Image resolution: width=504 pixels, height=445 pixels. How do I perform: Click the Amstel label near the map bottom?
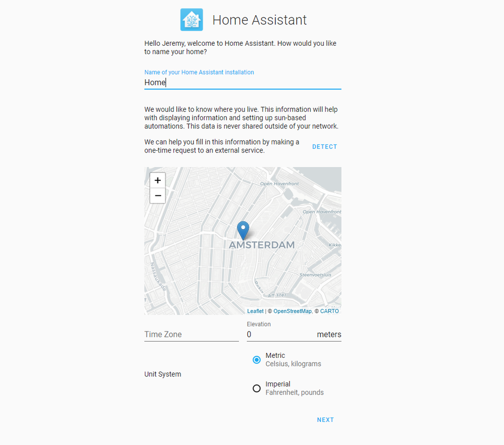tap(277, 295)
